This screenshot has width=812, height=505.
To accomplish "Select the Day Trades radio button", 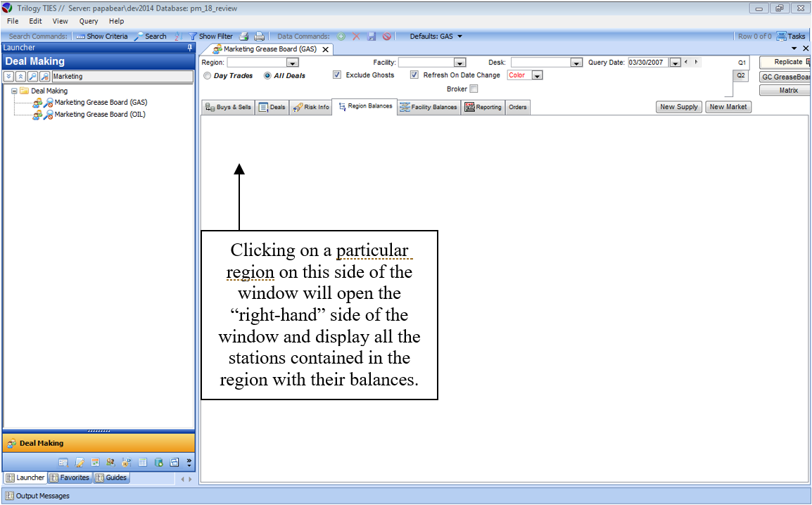I will point(207,75).
